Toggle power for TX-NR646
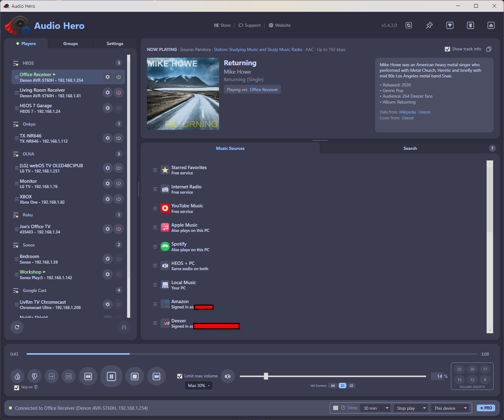The image size is (504, 420). [118, 138]
